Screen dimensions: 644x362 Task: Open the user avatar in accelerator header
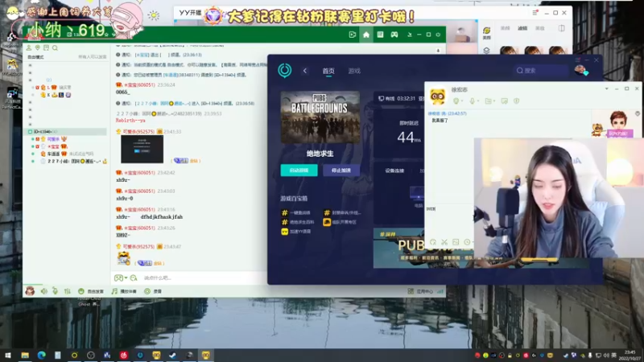click(x=580, y=70)
